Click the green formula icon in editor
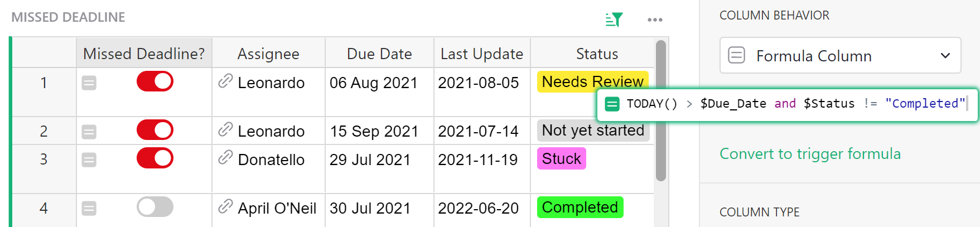This screenshot has height=227, width=980. point(612,104)
